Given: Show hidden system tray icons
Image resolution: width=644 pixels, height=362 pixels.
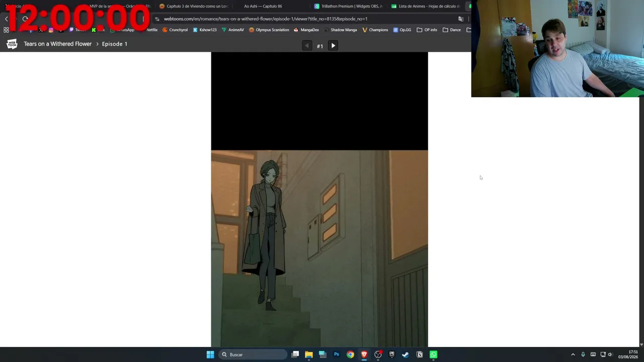Looking at the screenshot, I should (x=573, y=355).
